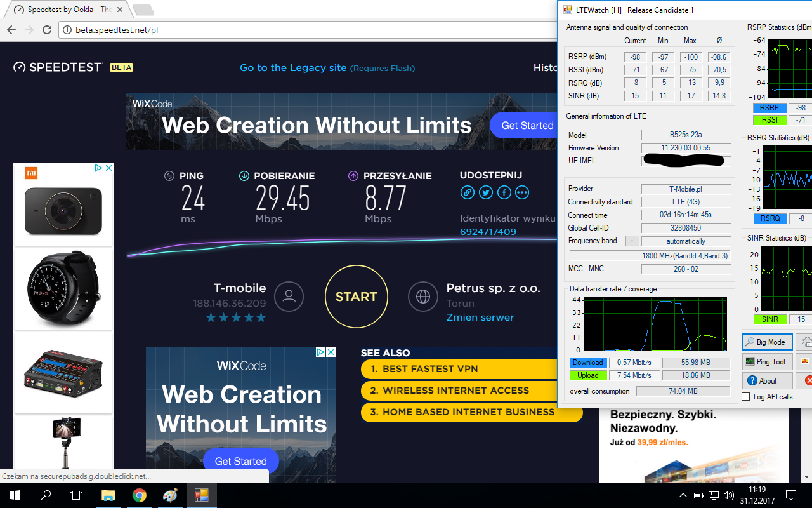812x508 pixels.
Task: Go back in Chrome
Action: click(11, 30)
